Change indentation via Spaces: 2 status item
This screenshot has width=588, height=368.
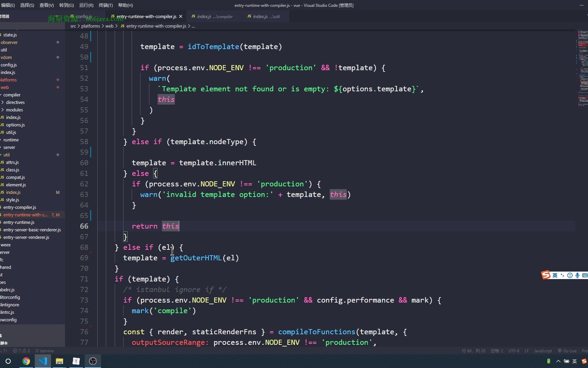497,351
